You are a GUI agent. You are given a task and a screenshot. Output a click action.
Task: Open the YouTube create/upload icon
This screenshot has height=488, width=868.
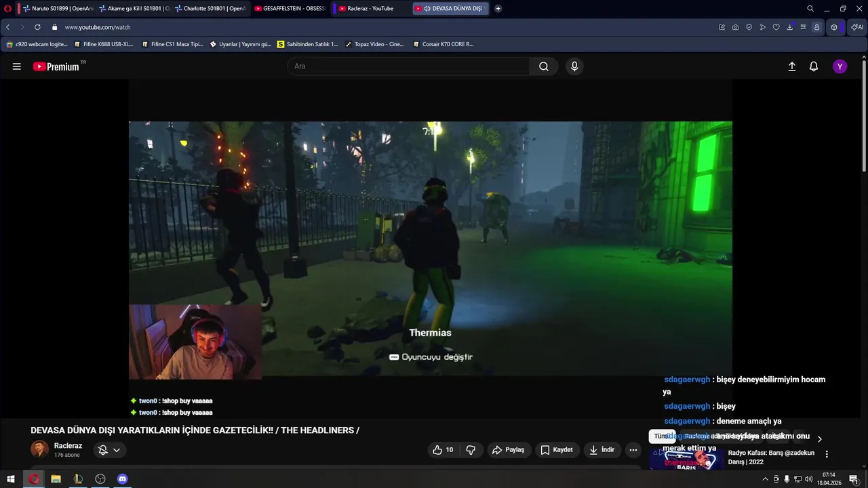[791, 66]
